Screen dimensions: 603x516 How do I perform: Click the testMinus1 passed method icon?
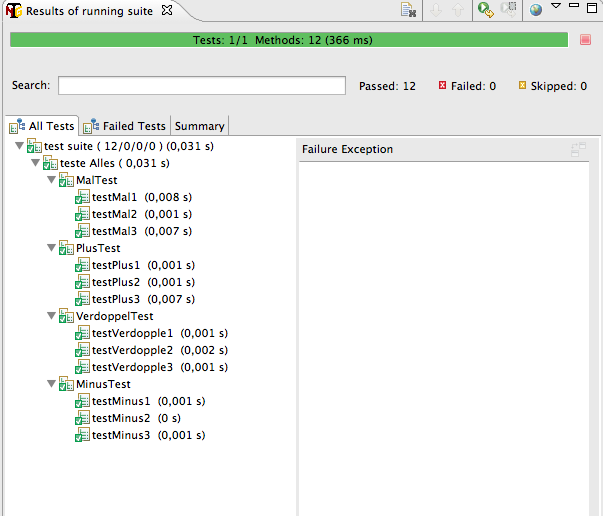pyautogui.click(x=82, y=401)
